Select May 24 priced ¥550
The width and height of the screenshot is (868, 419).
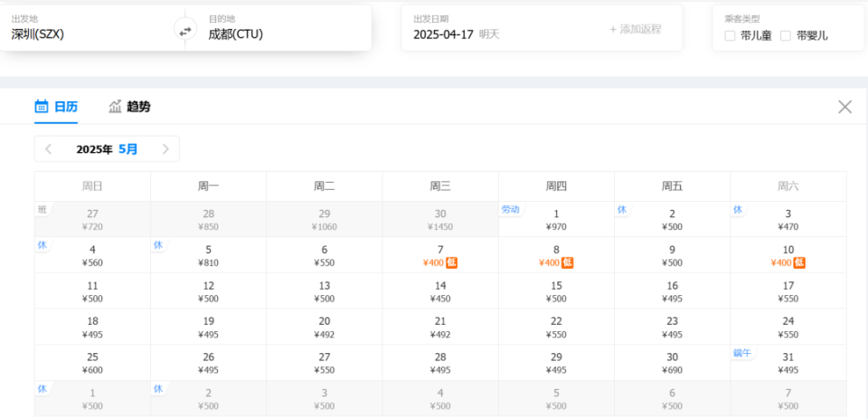(x=788, y=327)
